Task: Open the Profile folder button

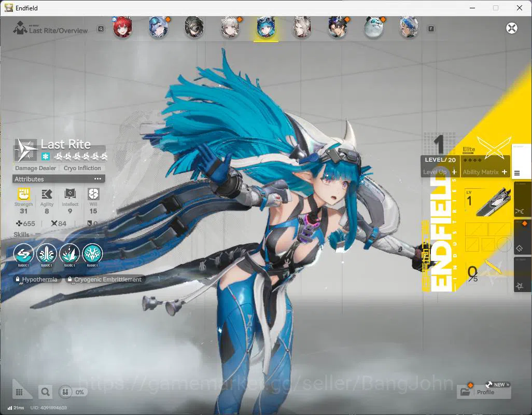Action: pos(484,392)
